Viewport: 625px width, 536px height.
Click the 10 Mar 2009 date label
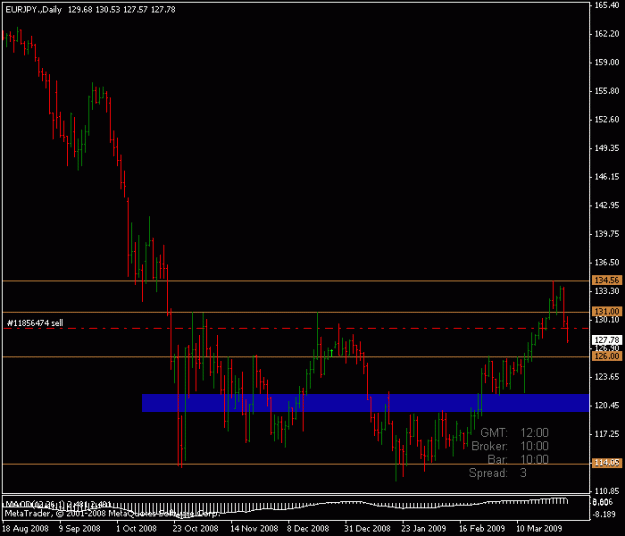click(539, 528)
